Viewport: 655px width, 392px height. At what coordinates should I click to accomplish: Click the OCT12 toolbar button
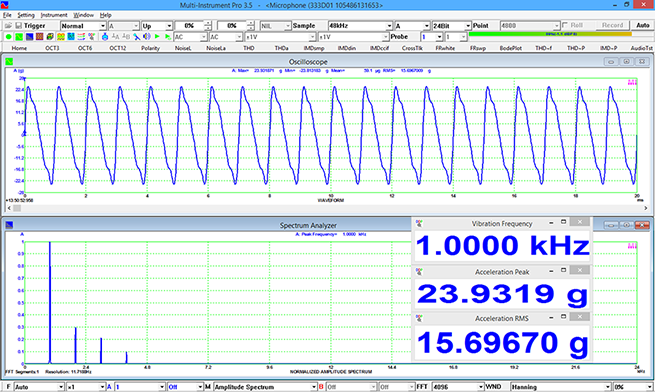pyautogui.click(x=117, y=48)
